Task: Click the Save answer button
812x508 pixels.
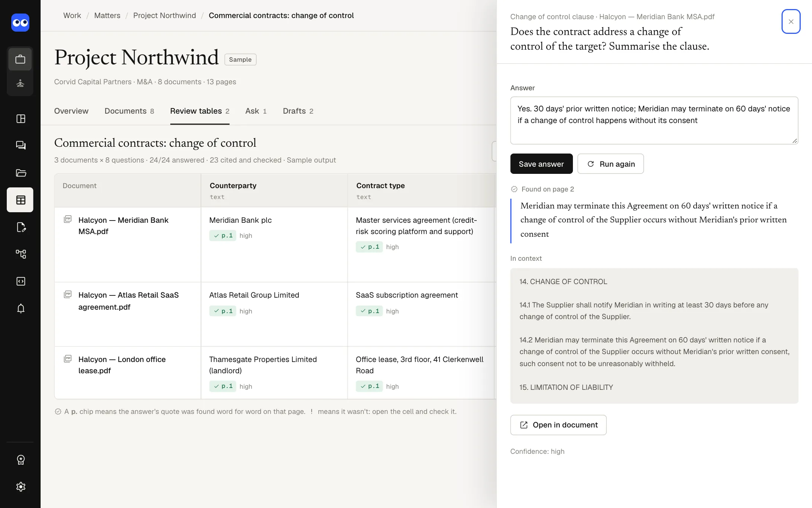Action: click(541, 164)
